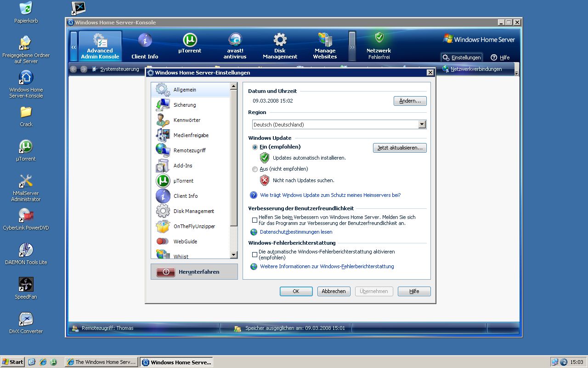Open the µTorrent console tab
This screenshot has height=368, width=588.
190,44
